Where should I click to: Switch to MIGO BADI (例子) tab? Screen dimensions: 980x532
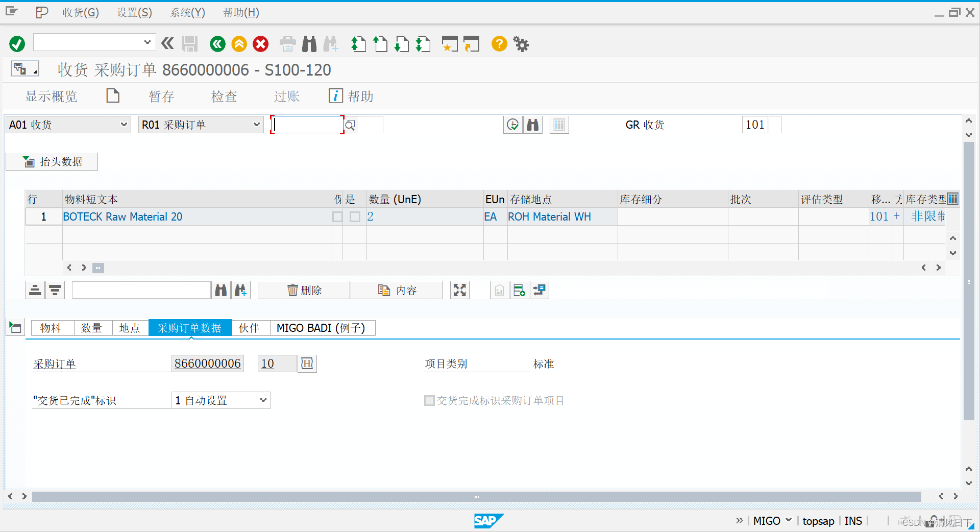tap(323, 328)
